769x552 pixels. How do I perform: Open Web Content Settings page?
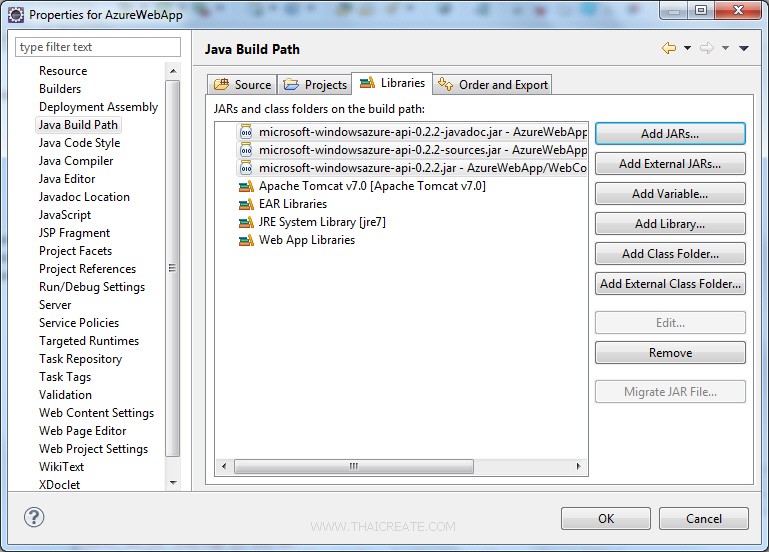pos(96,413)
